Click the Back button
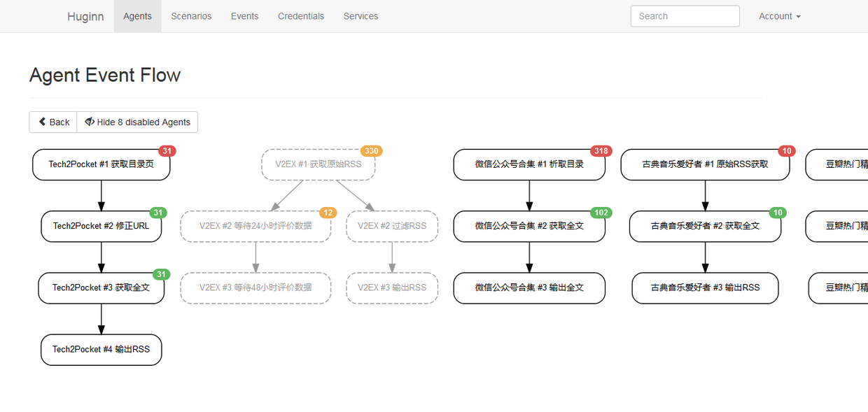 53,122
